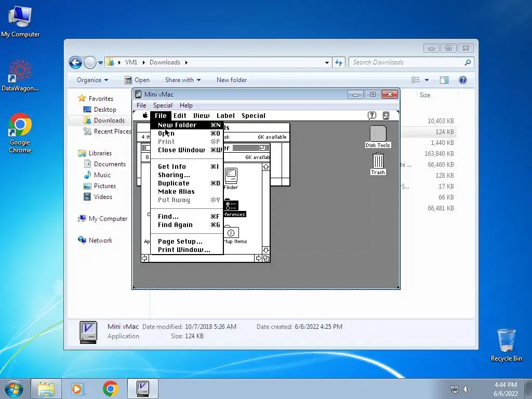Open DataWagon desktop shortcut
Viewport: 532px width, 399px height.
pyautogui.click(x=20, y=76)
